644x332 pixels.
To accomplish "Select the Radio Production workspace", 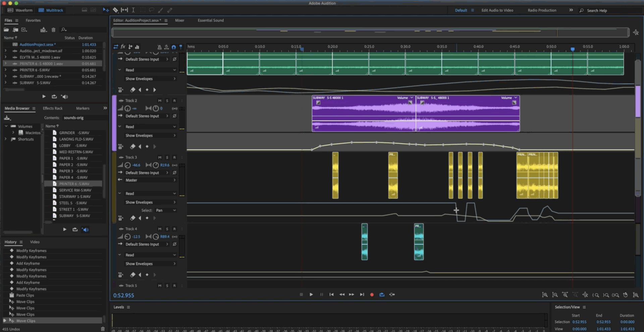I will click(x=542, y=10).
